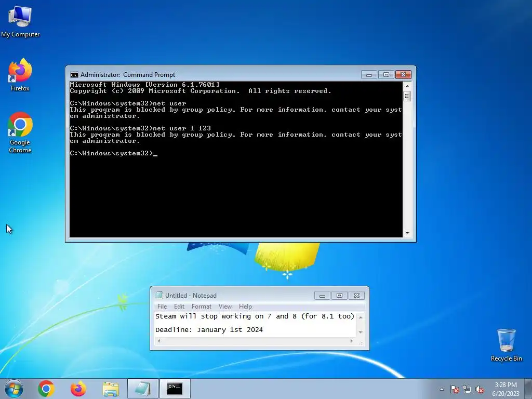The width and height of the screenshot is (532, 399).
Task: Open the Notepad Edit menu
Action: [x=179, y=307]
